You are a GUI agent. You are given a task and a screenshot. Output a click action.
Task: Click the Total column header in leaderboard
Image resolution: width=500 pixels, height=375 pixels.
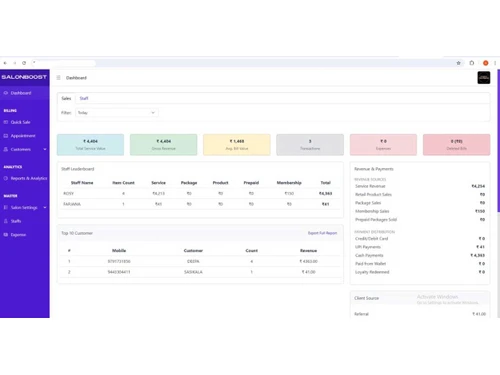325,183
